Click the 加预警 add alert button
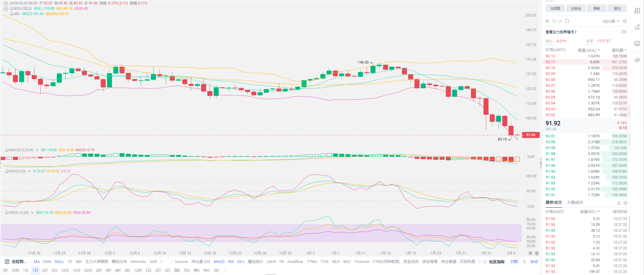The width and height of the screenshot is (644, 275). point(555,9)
